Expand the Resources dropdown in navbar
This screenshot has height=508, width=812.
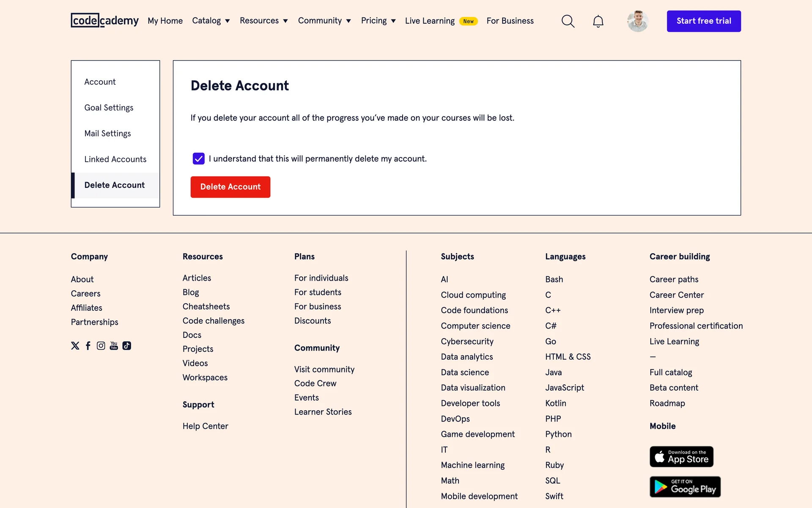[x=263, y=21]
